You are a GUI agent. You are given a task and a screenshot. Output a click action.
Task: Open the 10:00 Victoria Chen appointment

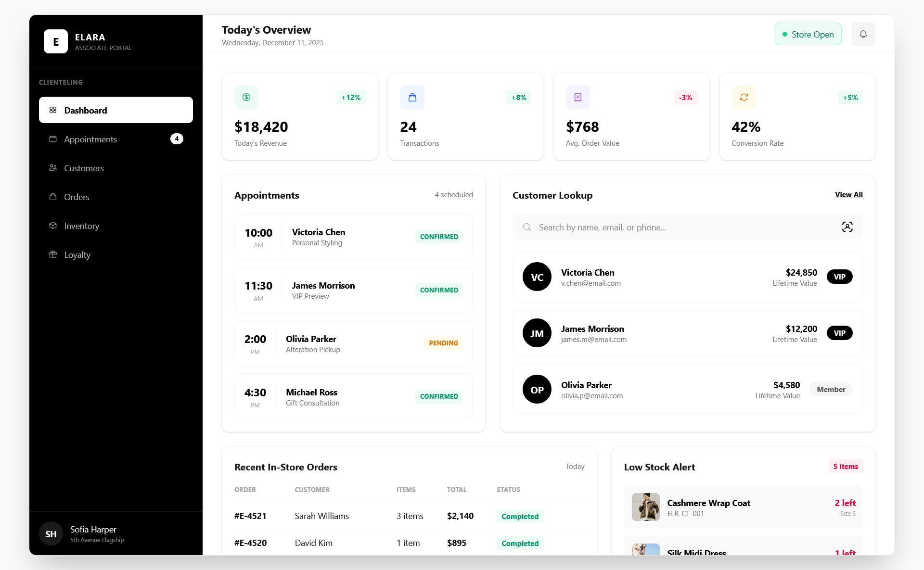[x=353, y=237]
